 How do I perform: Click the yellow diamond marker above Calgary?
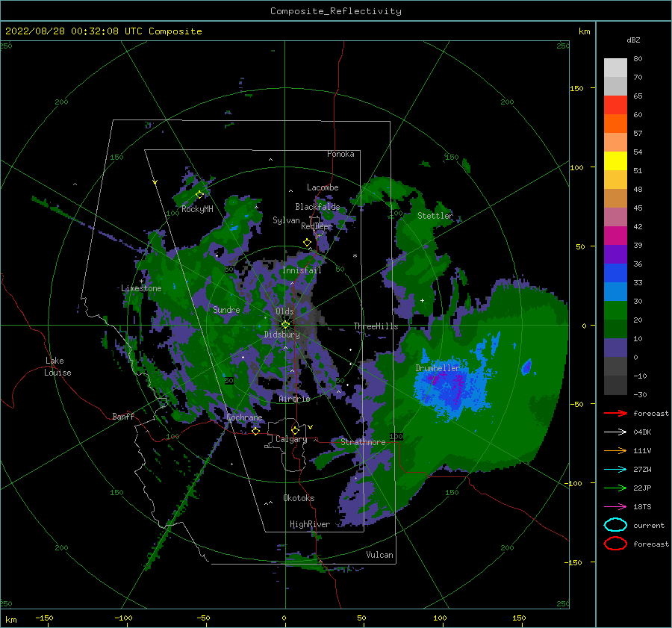[x=295, y=430]
